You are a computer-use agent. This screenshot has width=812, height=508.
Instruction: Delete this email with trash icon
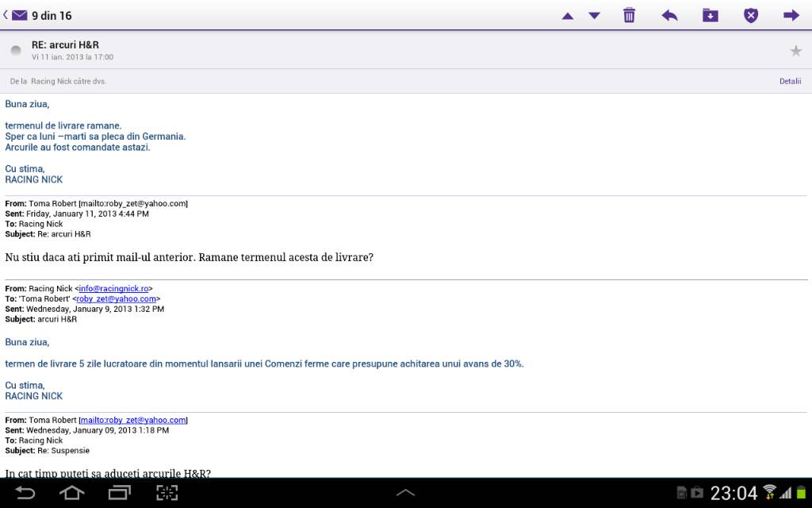(x=629, y=16)
